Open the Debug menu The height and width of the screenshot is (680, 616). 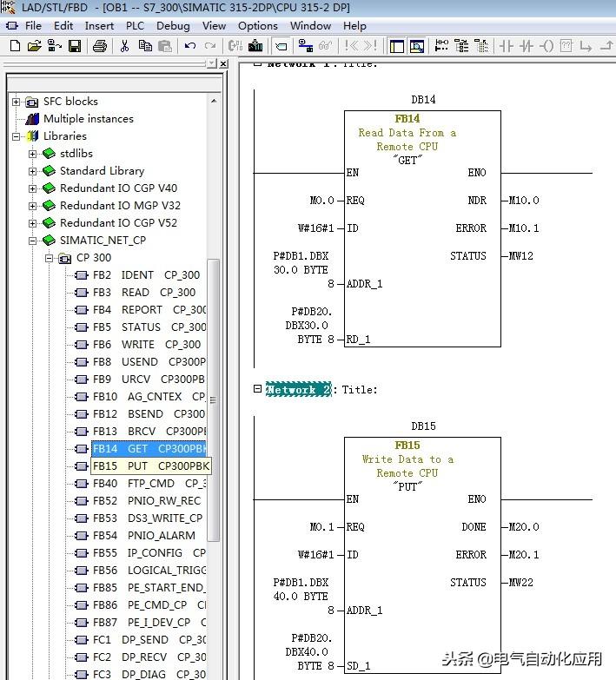coord(173,25)
